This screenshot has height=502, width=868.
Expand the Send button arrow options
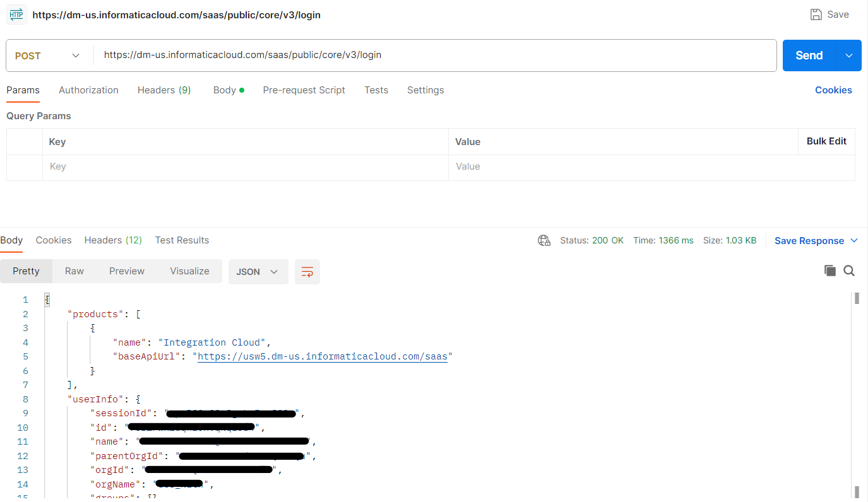[x=849, y=55]
